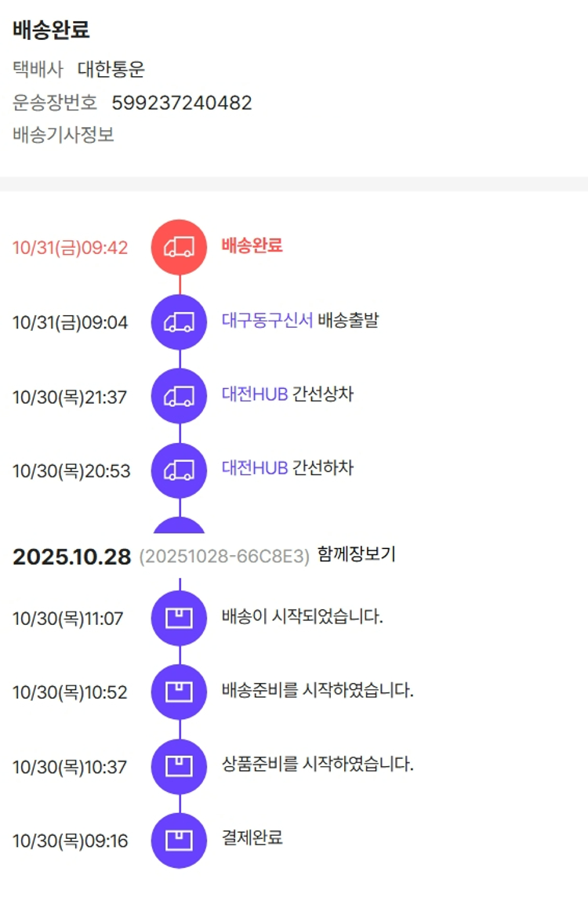Click the box icon for 상품준비를 시작하였습니다
Screen dimensions: 588x897
179,766
